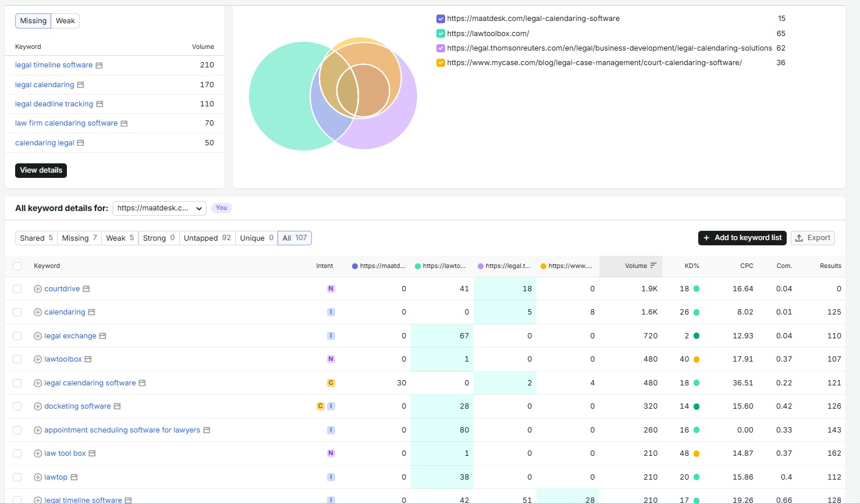Sort by Volume column sort icon
The width and height of the screenshot is (860, 504).
point(653,266)
